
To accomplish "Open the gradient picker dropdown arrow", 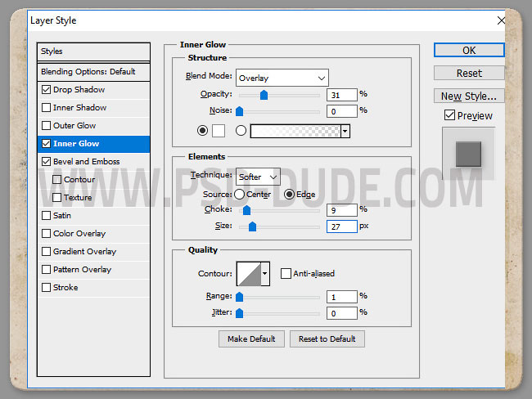I will [x=345, y=131].
